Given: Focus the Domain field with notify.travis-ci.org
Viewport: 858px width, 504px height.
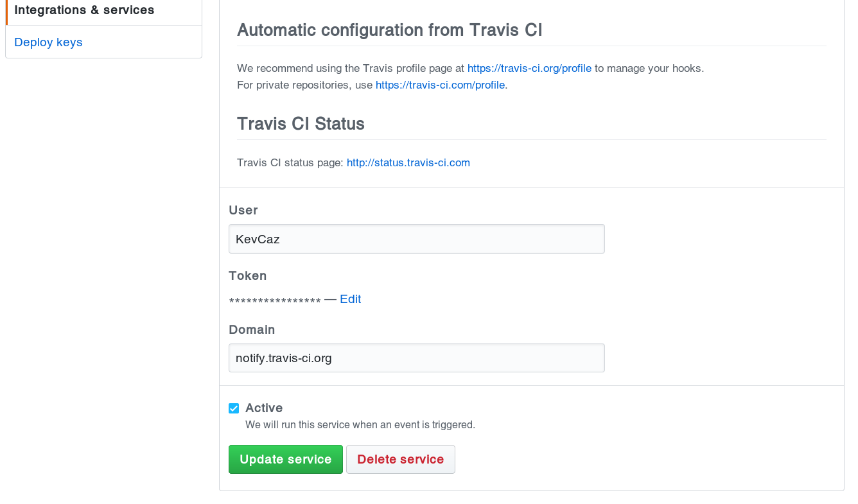Looking at the screenshot, I should pyautogui.click(x=416, y=358).
